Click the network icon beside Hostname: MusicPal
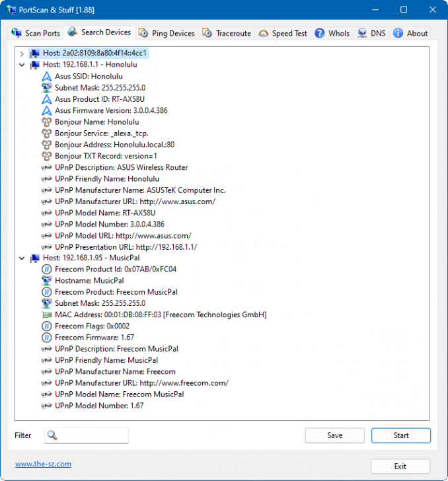The image size is (448, 481). pyautogui.click(x=46, y=280)
